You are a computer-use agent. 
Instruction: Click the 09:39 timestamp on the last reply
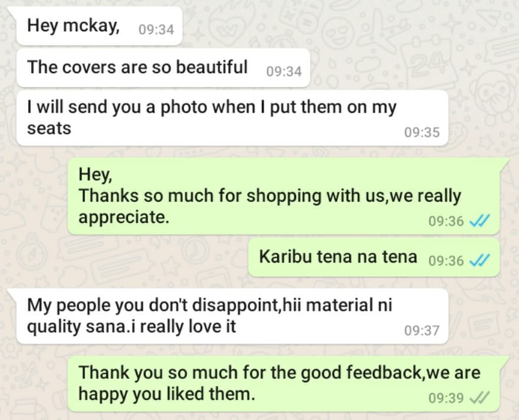(446, 398)
